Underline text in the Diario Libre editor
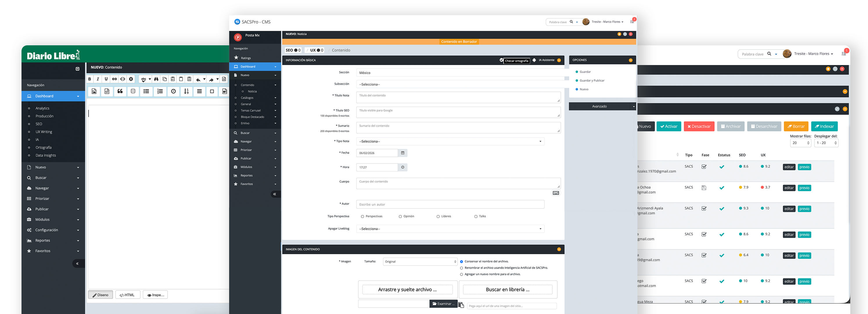The image size is (868, 314). point(106,79)
